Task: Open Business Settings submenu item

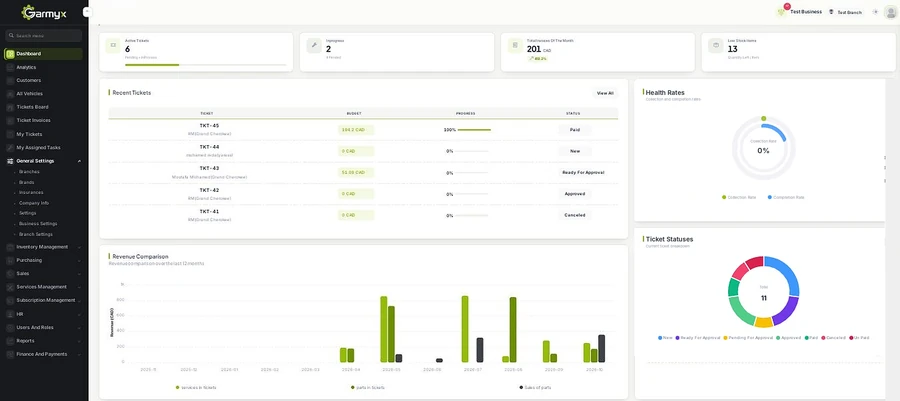Action: click(38, 224)
